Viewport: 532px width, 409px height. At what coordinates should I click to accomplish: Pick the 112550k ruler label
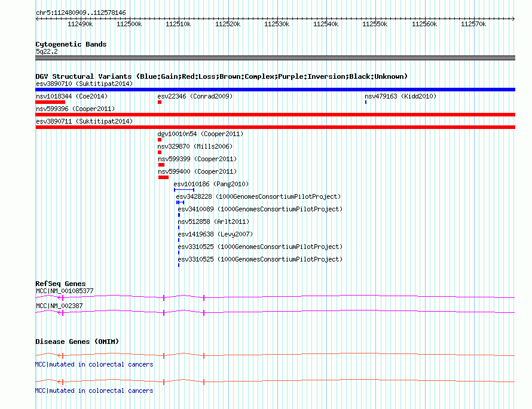pyautogui.click(x=375, y=24)
